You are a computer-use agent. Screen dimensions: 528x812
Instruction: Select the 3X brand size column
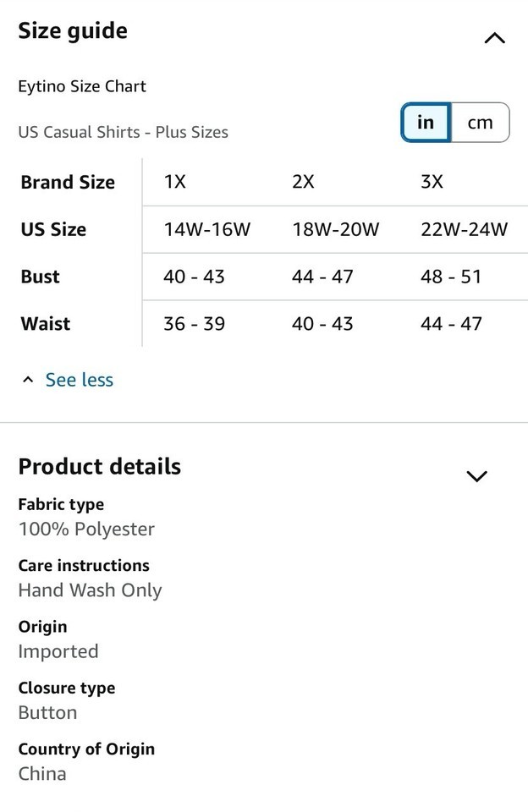[432, 182]
